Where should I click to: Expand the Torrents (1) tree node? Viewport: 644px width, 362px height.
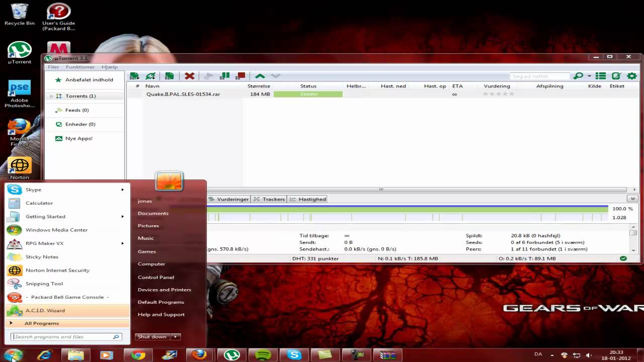coord(51,96)
